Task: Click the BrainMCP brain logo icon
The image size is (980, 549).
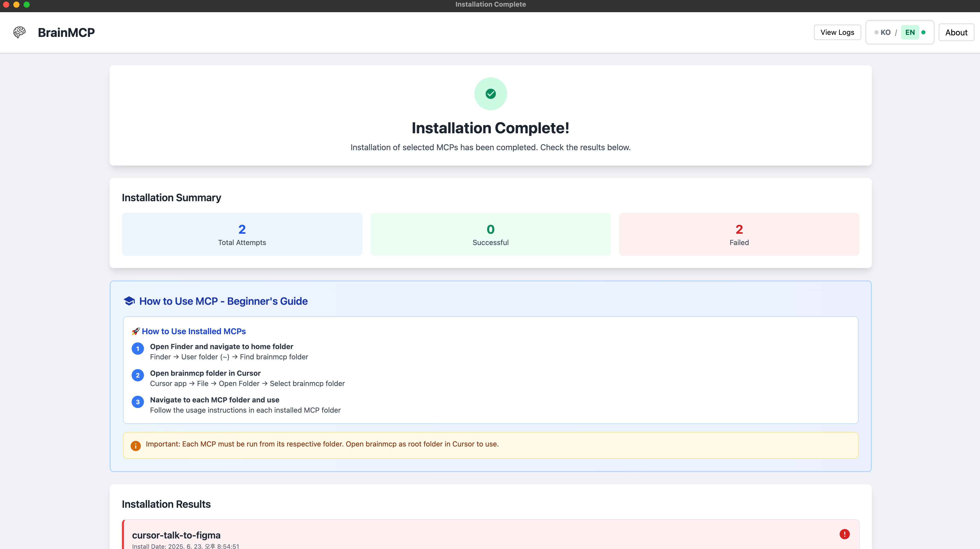Action: coord(19,32)
